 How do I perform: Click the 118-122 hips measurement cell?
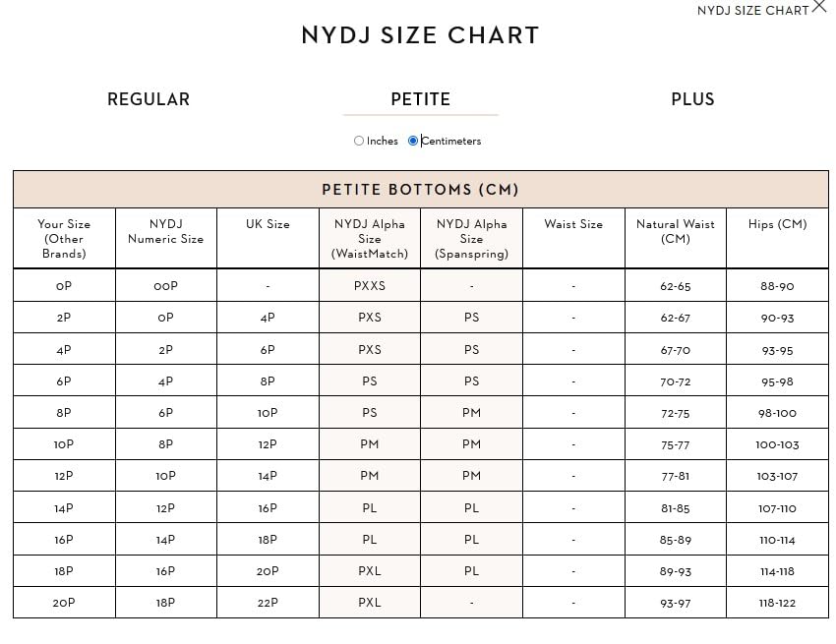tap(777, 603)
